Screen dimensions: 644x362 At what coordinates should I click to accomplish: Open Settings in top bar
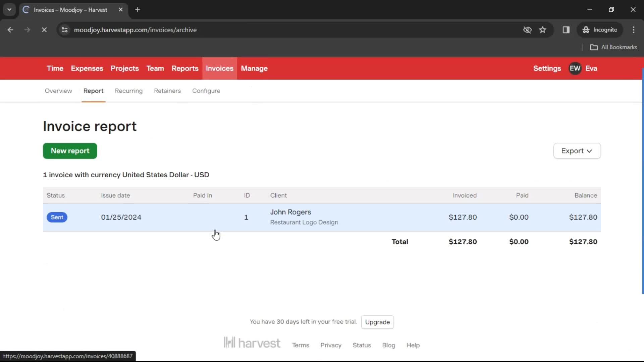(547, 68)
